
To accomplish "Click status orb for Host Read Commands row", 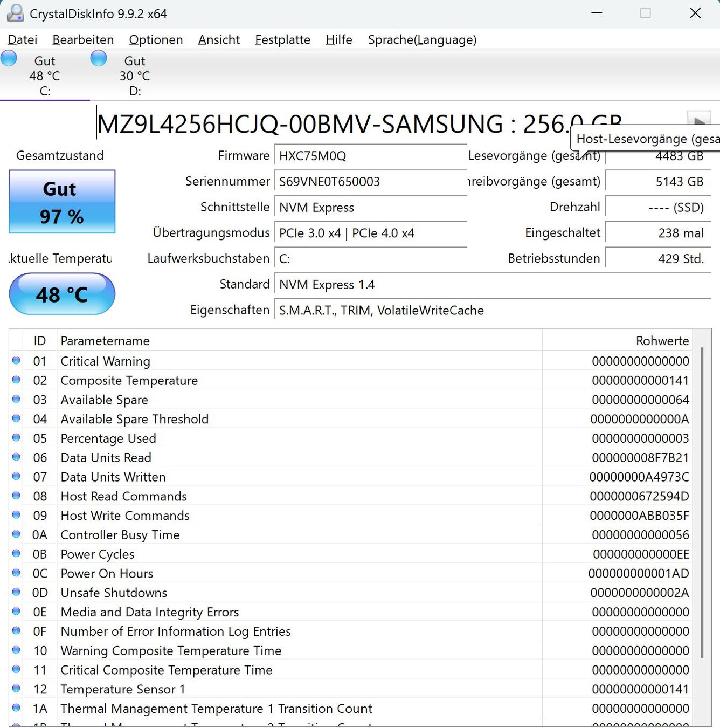I will pyautogui.click(x=16, y=496).
